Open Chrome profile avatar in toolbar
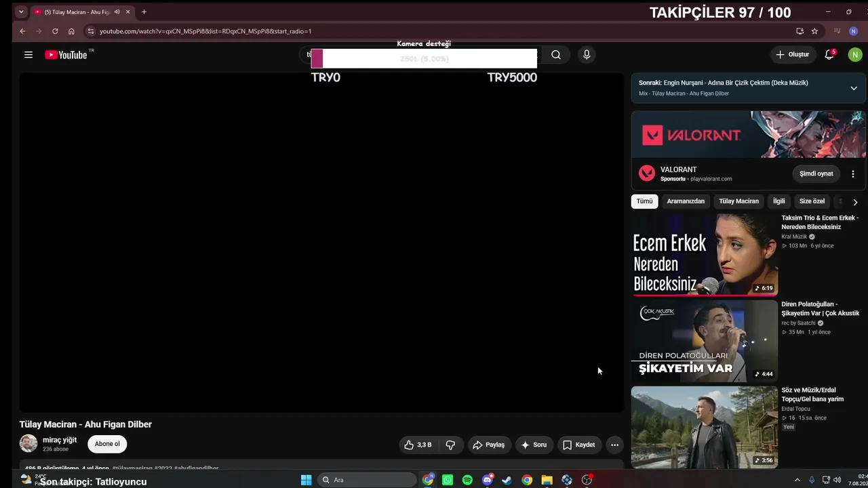868x488 pixels. [854, 31]
